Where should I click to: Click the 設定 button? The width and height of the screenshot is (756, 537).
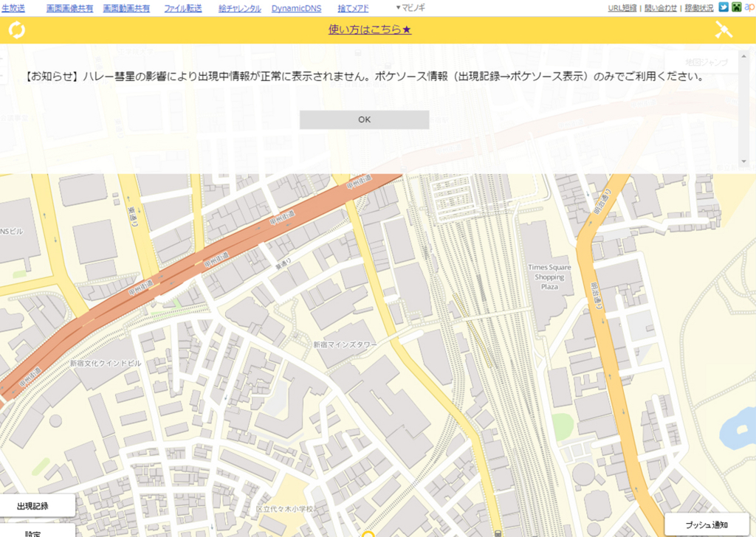click(32, 532)
